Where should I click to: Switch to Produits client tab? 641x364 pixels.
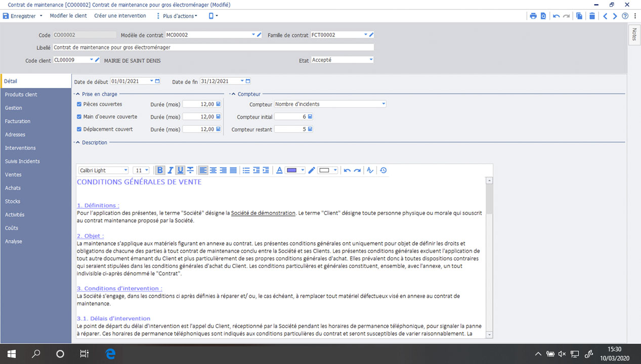tap(35, 95)
